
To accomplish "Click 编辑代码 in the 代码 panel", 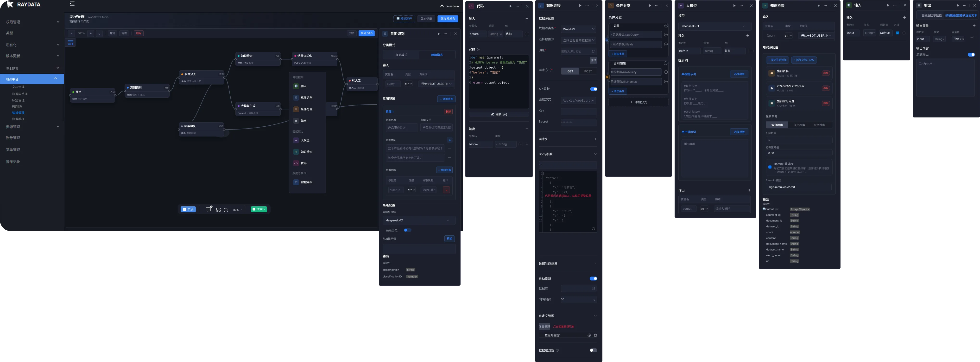I will (x=499, y=114).
